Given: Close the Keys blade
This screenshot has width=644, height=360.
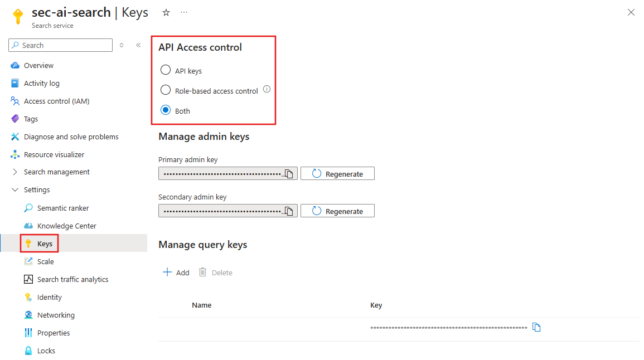Looking at the screenshot, I should point(631,12).
